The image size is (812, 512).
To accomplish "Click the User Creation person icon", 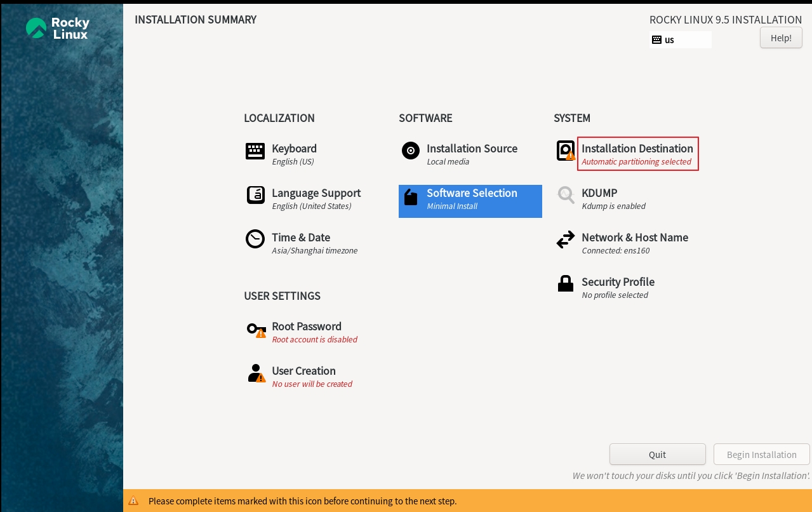I will click(x=256, y=373).
